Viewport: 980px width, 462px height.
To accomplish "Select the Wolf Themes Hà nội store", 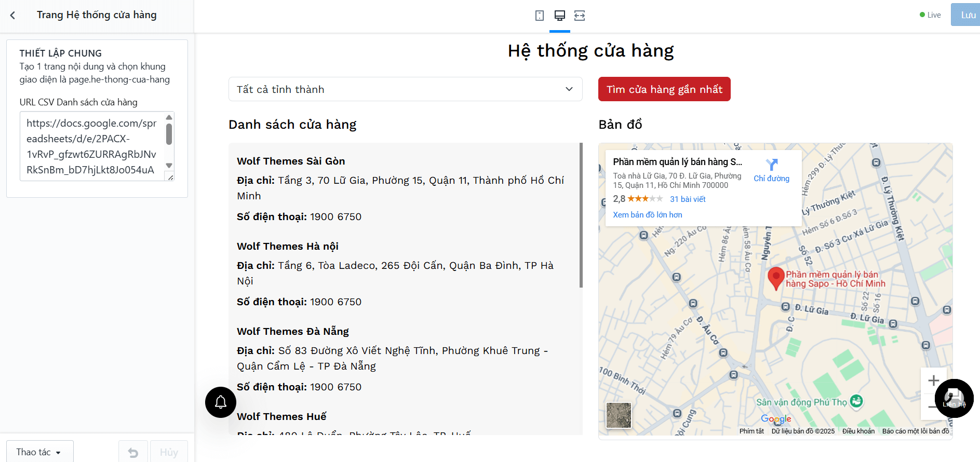I will [288, 246].
